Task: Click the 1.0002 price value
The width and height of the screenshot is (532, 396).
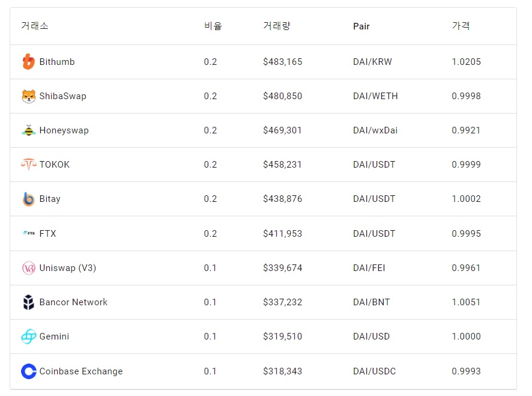Action: pyautogui.click(x=466, y=199)
